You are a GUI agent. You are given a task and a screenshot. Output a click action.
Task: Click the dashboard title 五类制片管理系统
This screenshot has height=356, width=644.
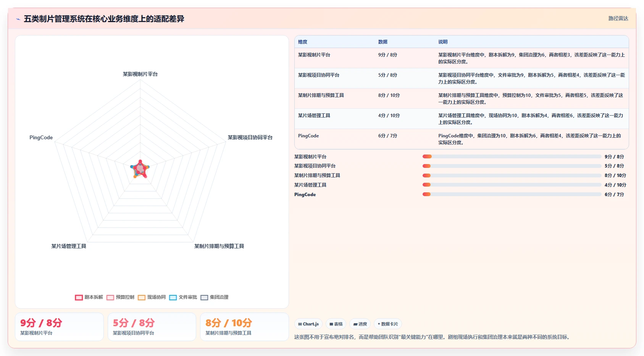coord(104,19)
